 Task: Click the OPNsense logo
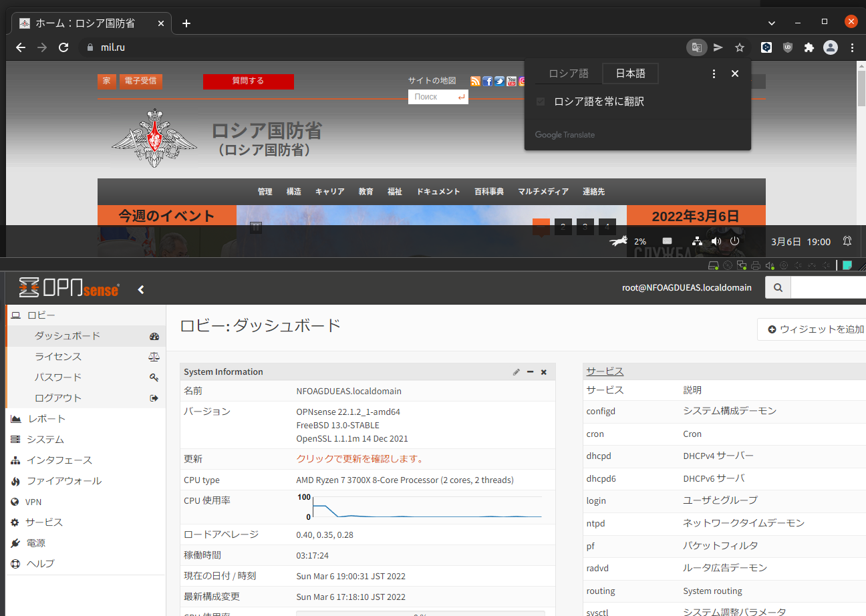pos(69,288)
